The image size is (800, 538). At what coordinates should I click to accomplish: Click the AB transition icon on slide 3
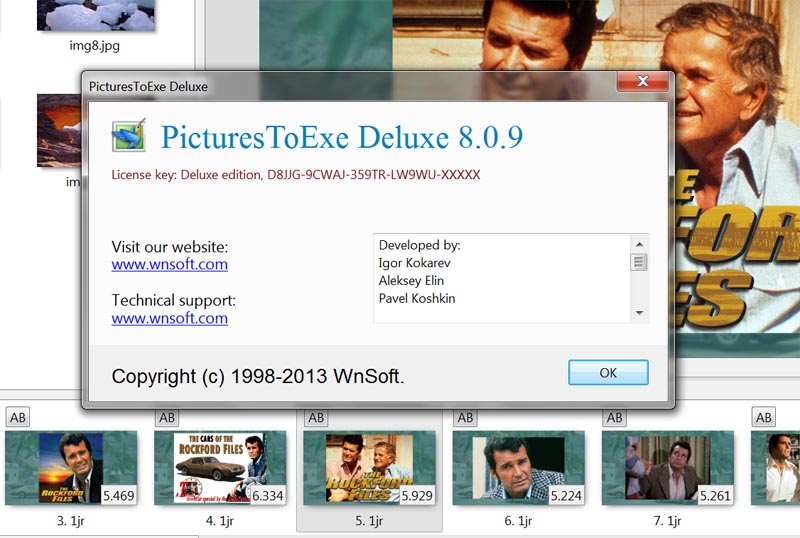pos(18,417)
